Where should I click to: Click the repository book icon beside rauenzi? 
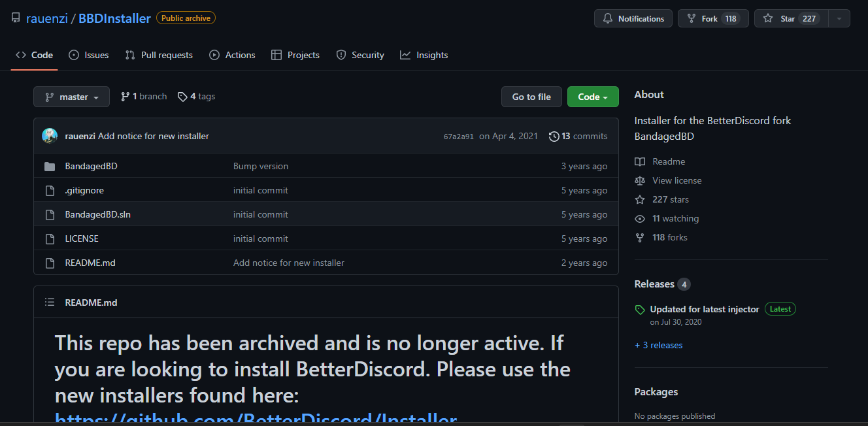coord(16,18)
